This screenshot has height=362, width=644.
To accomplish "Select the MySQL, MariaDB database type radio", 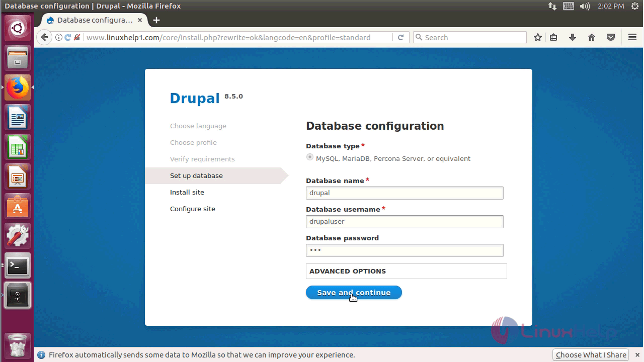I will pyautogui.click(x=310, y=157).
